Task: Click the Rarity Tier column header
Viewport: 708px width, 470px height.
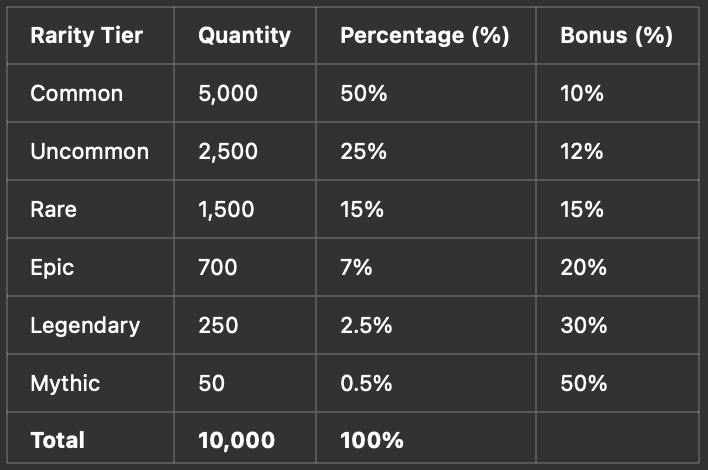Action: pyautogui.click(x=87, y=36)
